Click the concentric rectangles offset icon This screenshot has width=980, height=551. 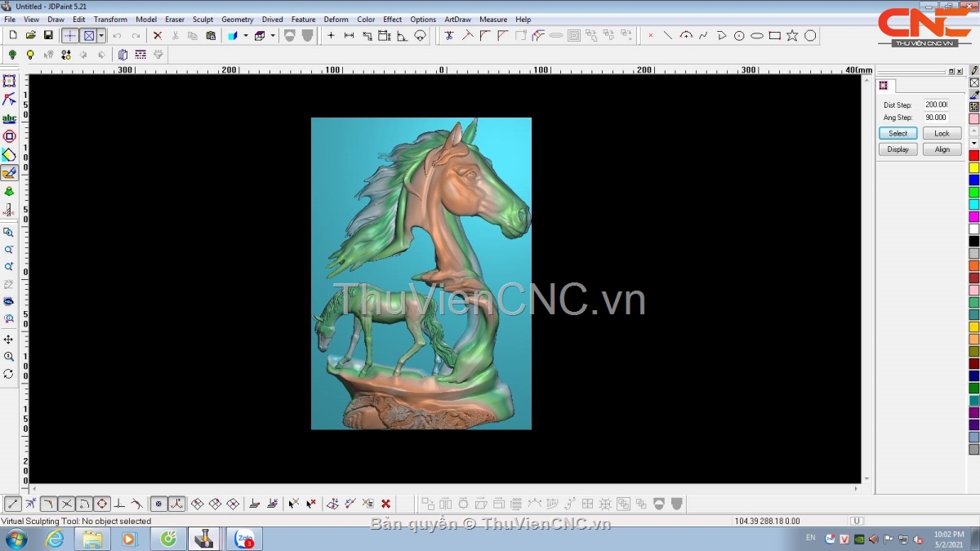click(x=573, y=36)
